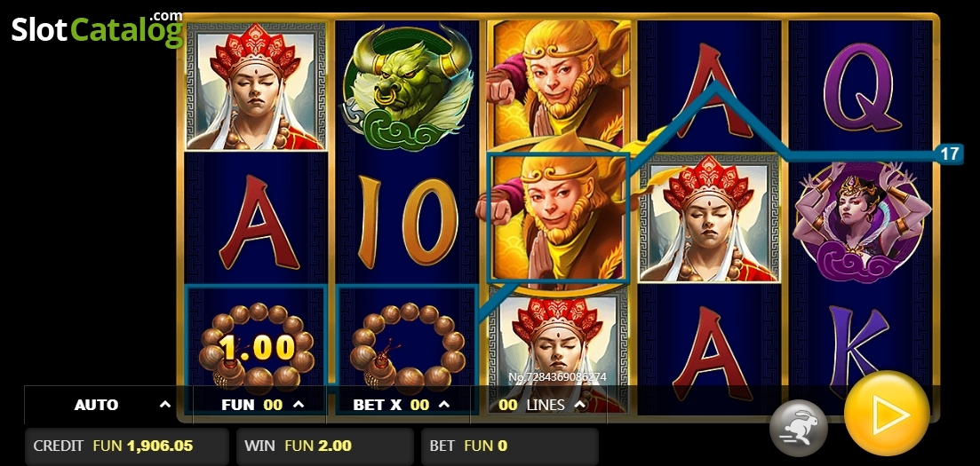Click the payline 17 marker
This screenshot has height=466, width=980.
(950, 154)
